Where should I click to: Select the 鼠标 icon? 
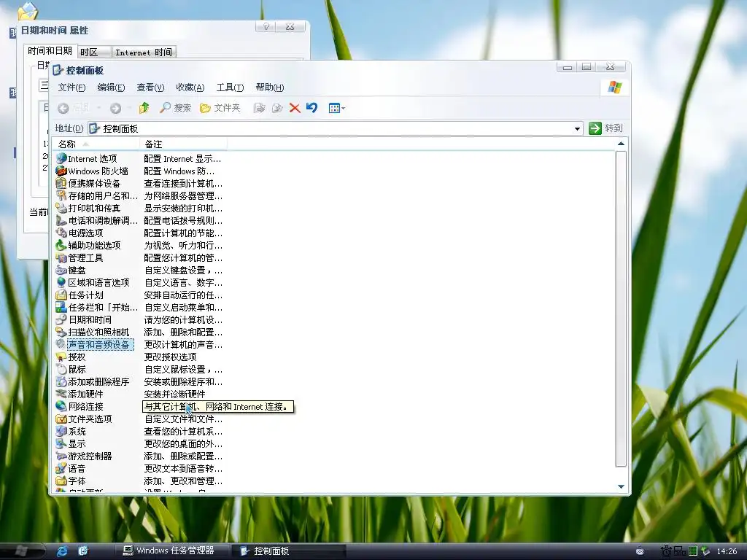click(61, 369)
